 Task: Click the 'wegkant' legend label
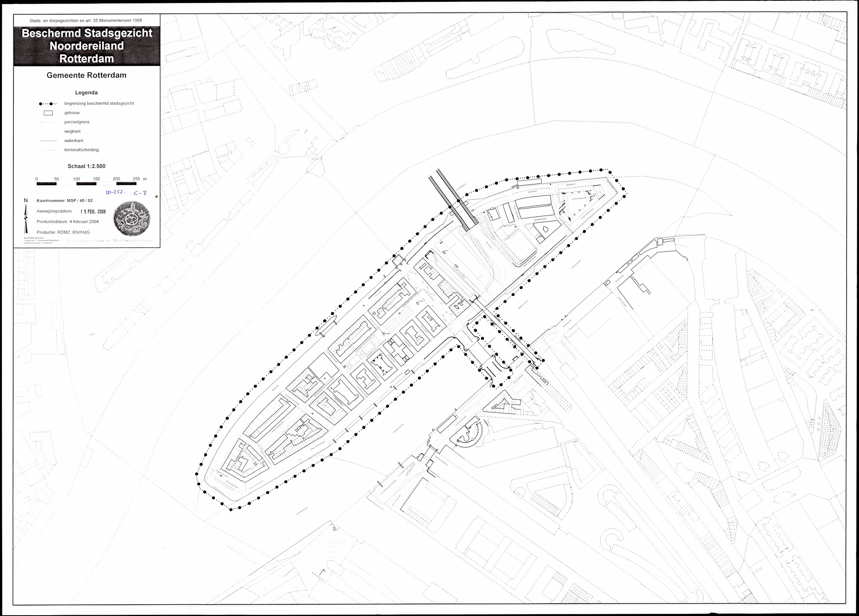72,131
